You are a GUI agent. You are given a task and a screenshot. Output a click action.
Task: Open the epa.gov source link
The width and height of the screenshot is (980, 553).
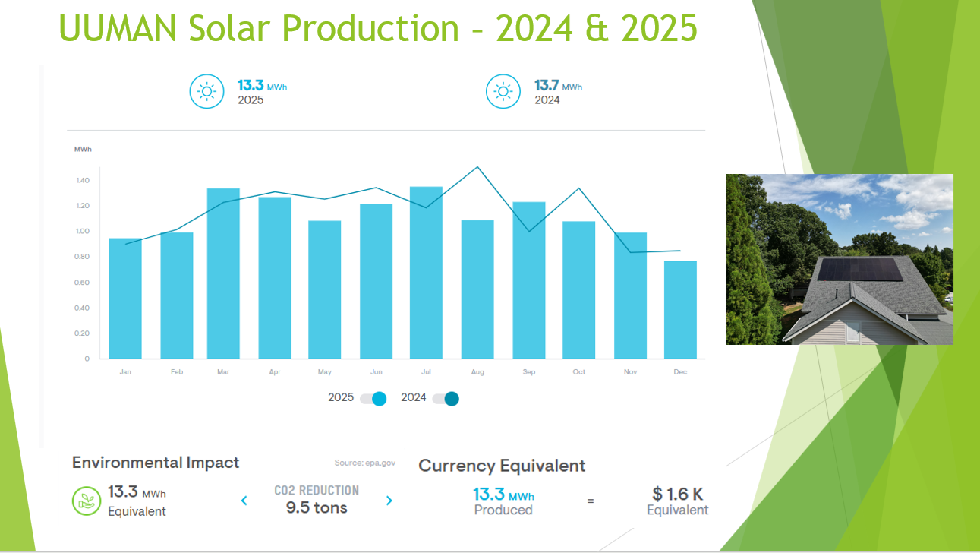click(364, 463)
